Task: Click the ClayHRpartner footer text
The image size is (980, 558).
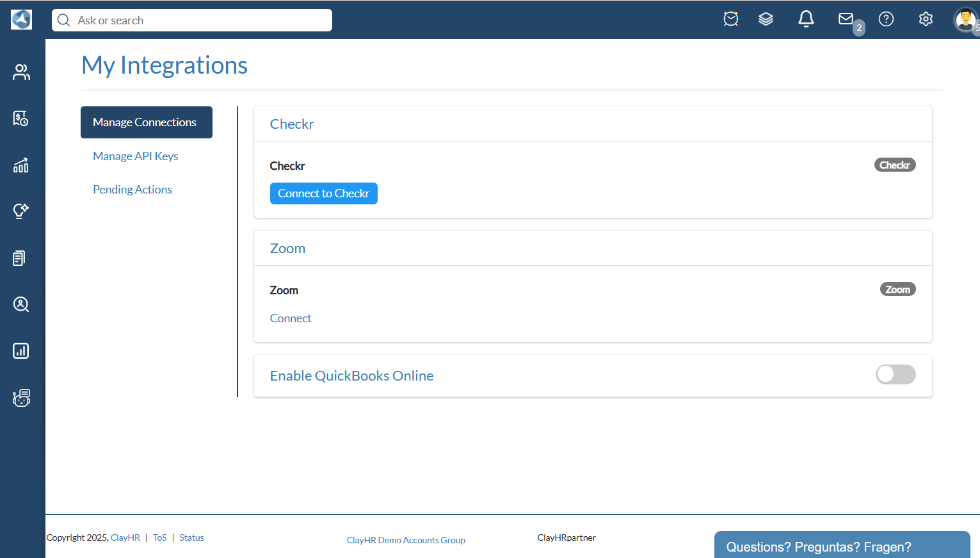Action: pyautogui.click(x=566, y=537)
